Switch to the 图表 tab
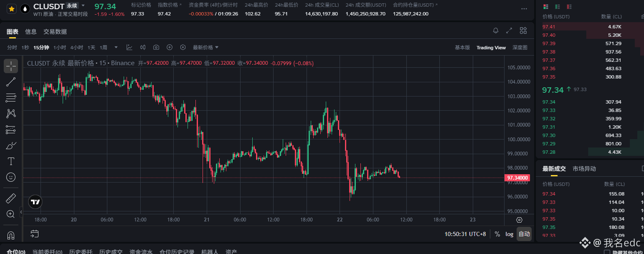 pyautogui.click(x=13, y=32)
